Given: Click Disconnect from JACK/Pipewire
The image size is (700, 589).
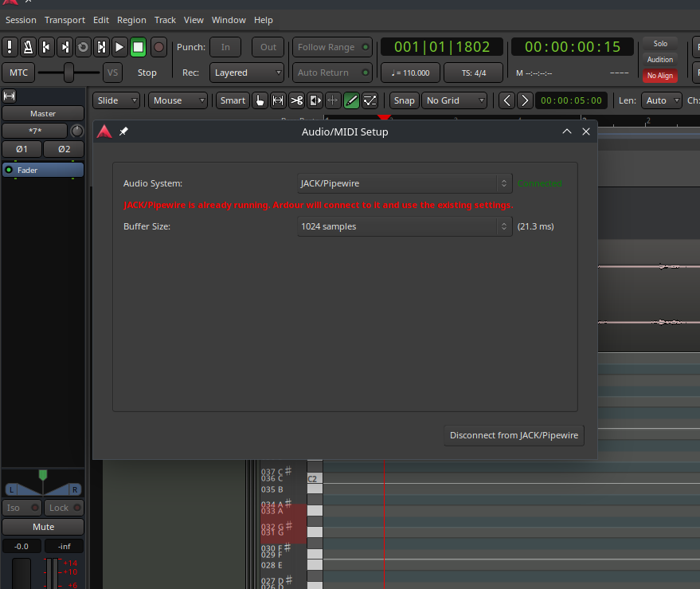Looking at the screenshot, I should click(514, 435).
